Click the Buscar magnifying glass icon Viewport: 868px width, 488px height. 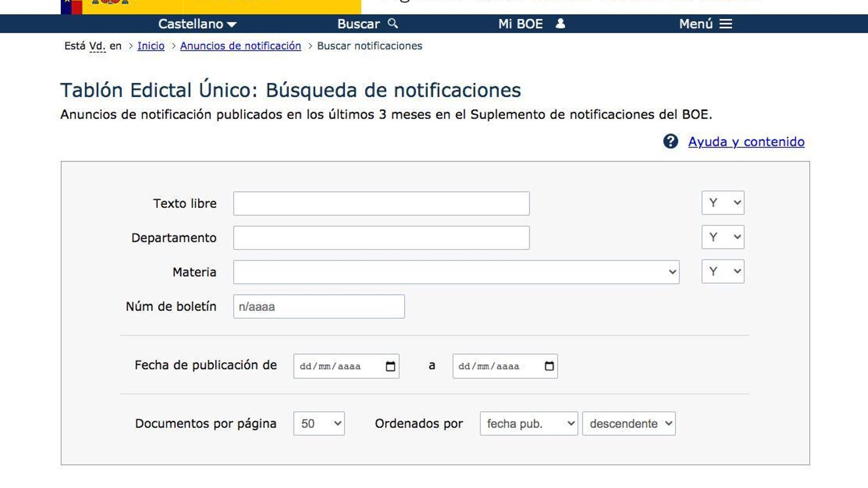point(392,24)
